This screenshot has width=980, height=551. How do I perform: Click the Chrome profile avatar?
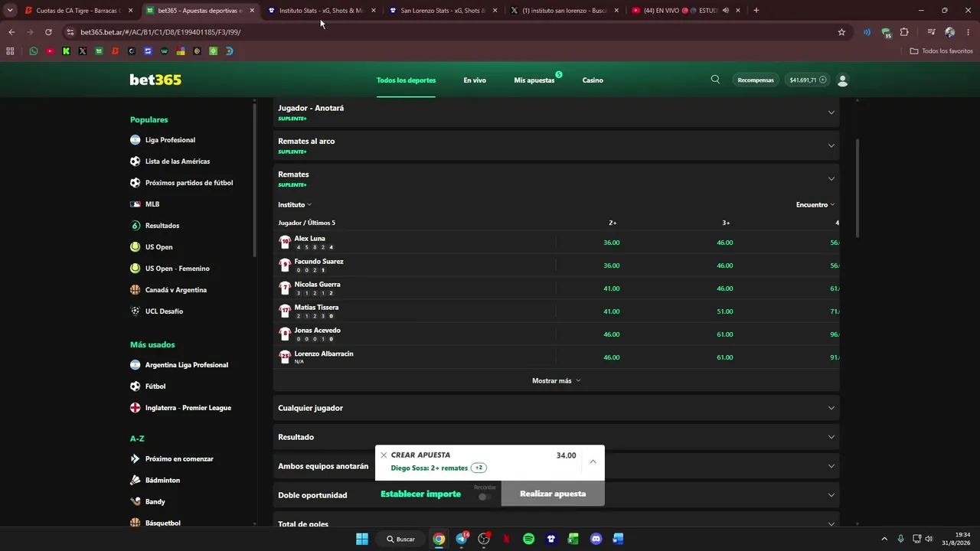(x=950, y=32)
